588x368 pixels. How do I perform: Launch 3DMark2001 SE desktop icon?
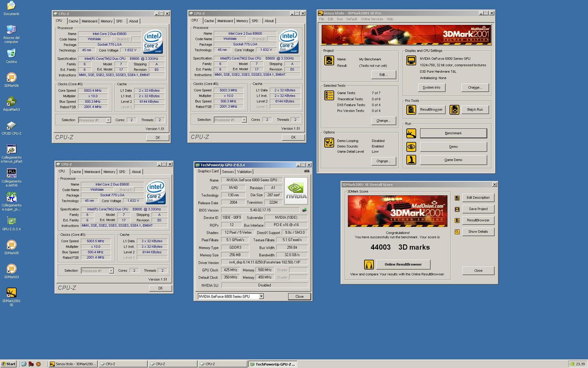11,292
